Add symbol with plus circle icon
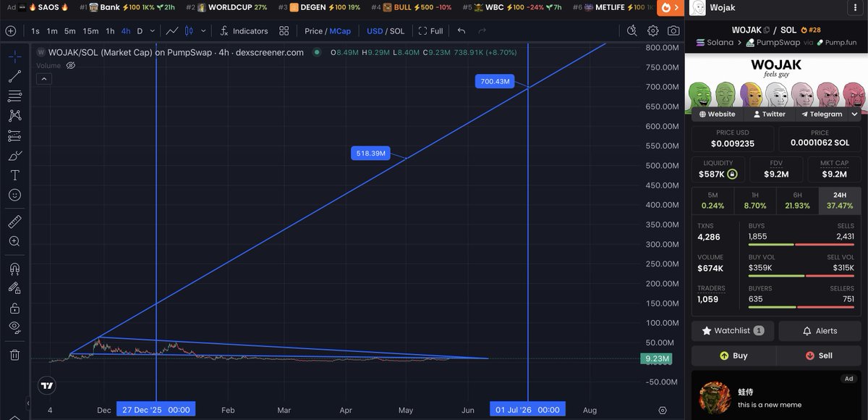Viewport: 868px width, 420px height. pos(10,31)
